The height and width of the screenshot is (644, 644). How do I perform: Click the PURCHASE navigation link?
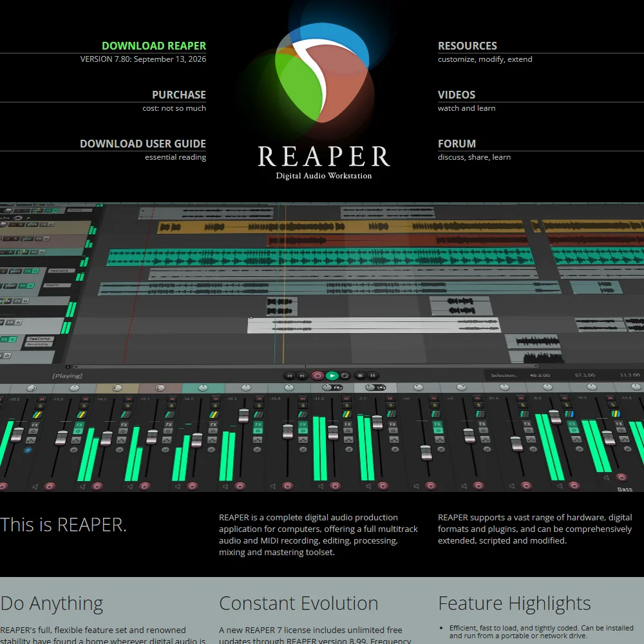[x=178, y=95]
